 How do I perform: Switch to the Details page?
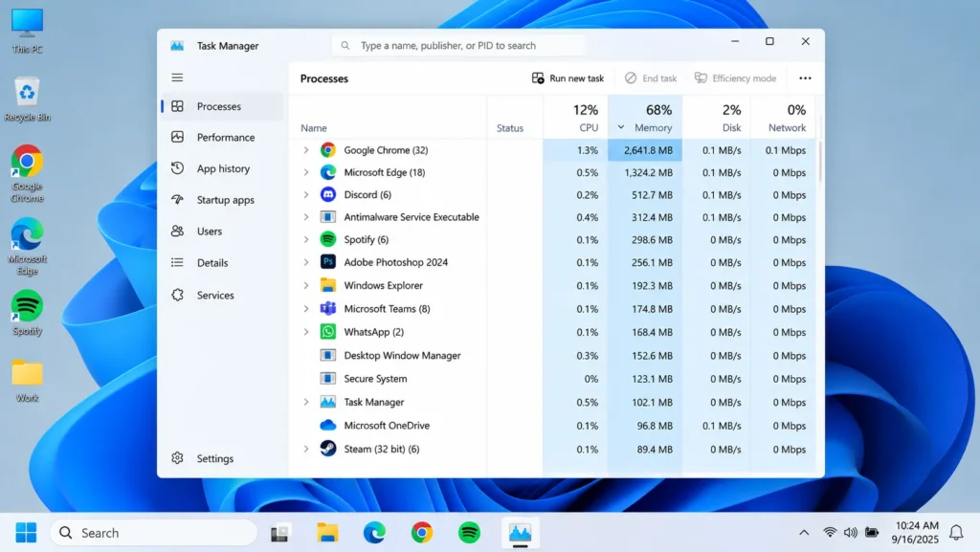pos(222,263)
